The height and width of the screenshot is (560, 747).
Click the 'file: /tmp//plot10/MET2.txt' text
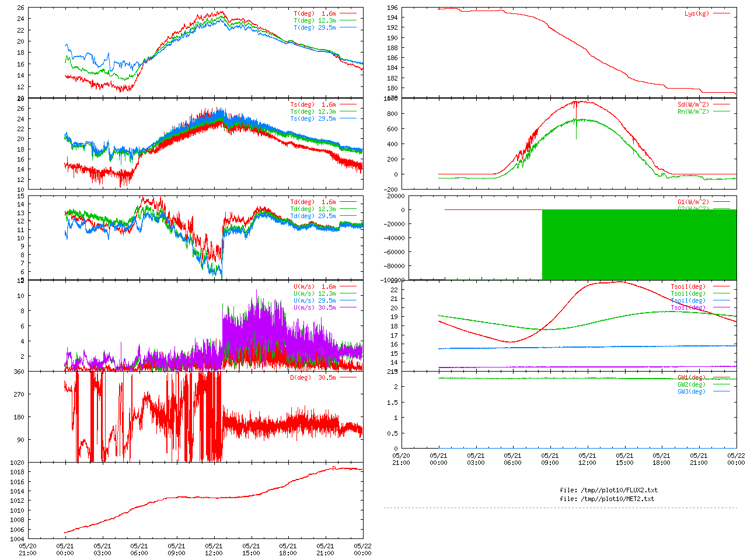tap(607, 499)
